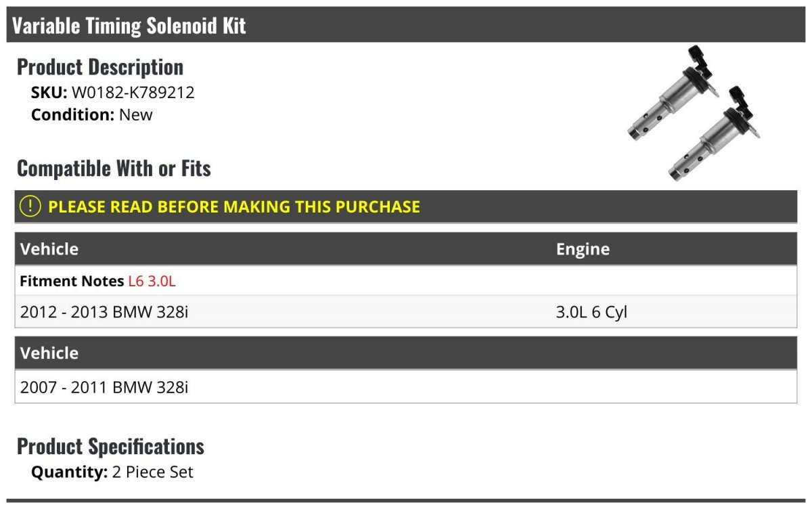Click the 2007 - 2011 BMW 328i row
The width and height of the screenshot is (812, 509).
point(406,387)
